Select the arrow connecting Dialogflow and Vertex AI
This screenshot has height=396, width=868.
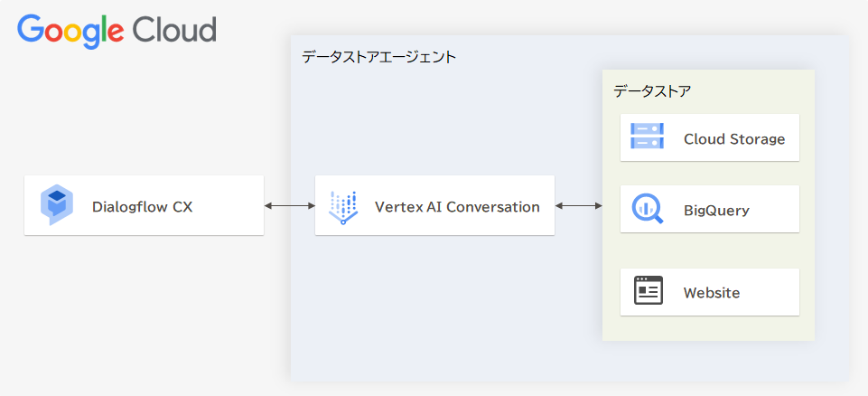click(x=289, y=206)
